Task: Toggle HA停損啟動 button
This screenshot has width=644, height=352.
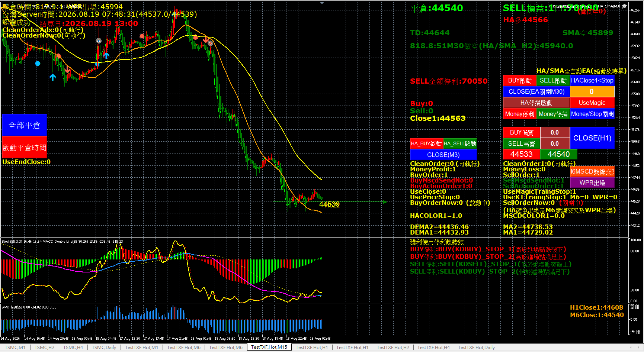Action: [536, 103]
